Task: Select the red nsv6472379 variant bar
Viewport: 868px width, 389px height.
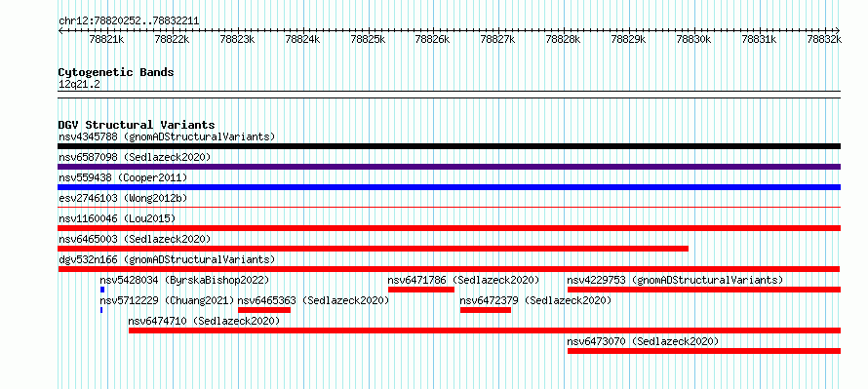Action: click(486, 310)
